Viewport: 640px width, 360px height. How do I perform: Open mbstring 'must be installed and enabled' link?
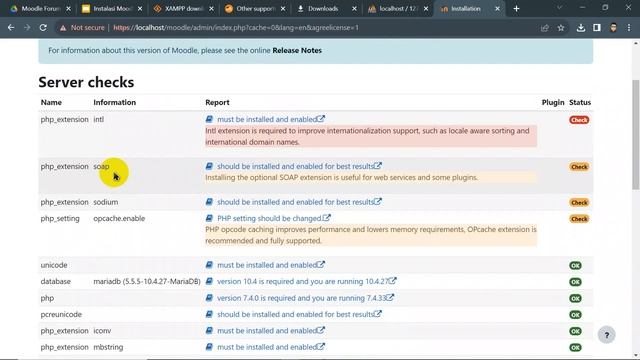pyautogui.click(x=271, y=347)
